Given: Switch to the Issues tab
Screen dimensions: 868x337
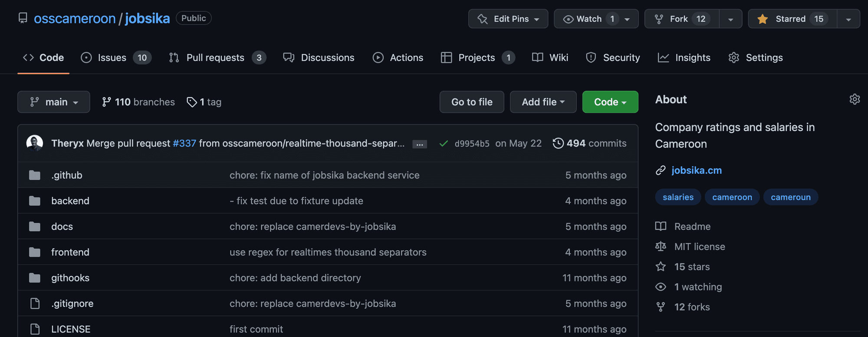Looking at the screenshot, I should [116, 57].
